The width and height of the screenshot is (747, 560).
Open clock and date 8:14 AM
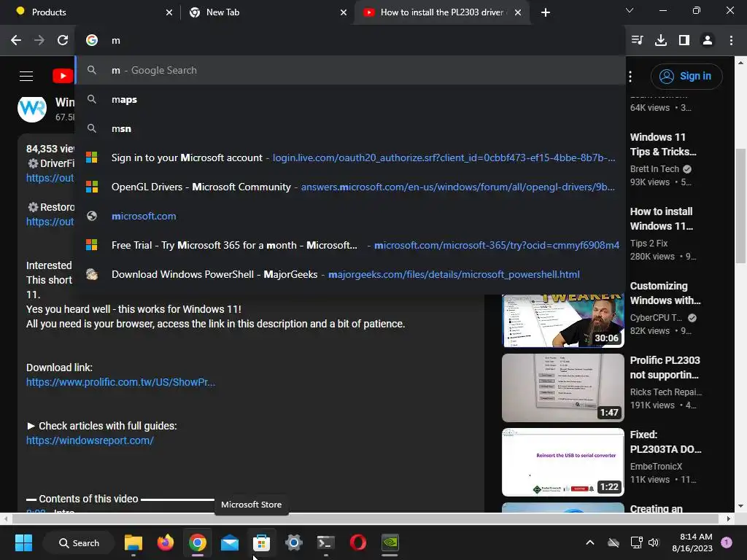pos(692,542)
